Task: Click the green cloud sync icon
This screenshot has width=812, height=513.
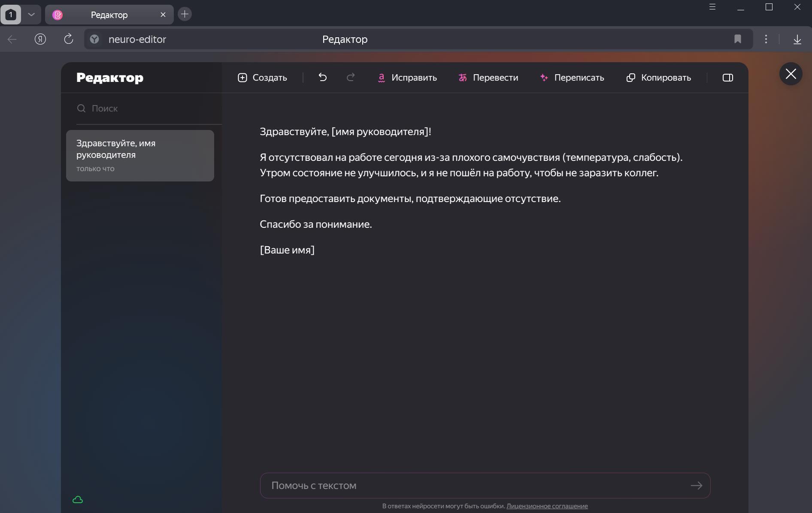Action: (x=78, y=500)
